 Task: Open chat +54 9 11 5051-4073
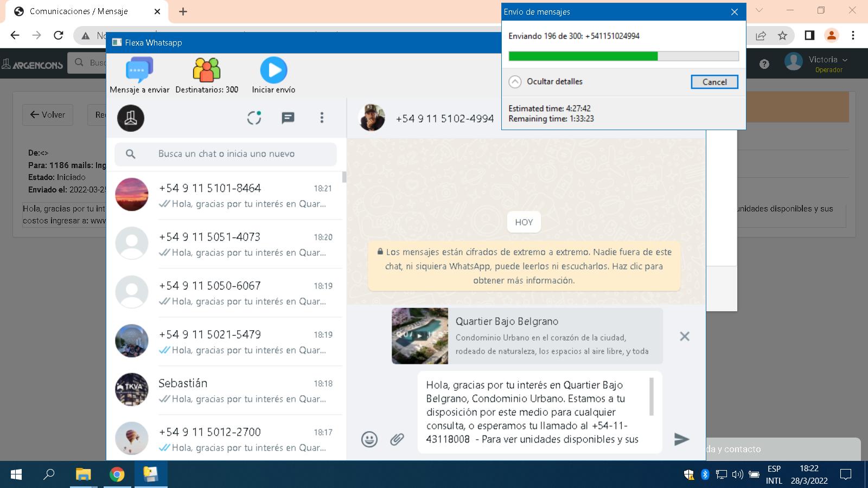coord(225,244)
